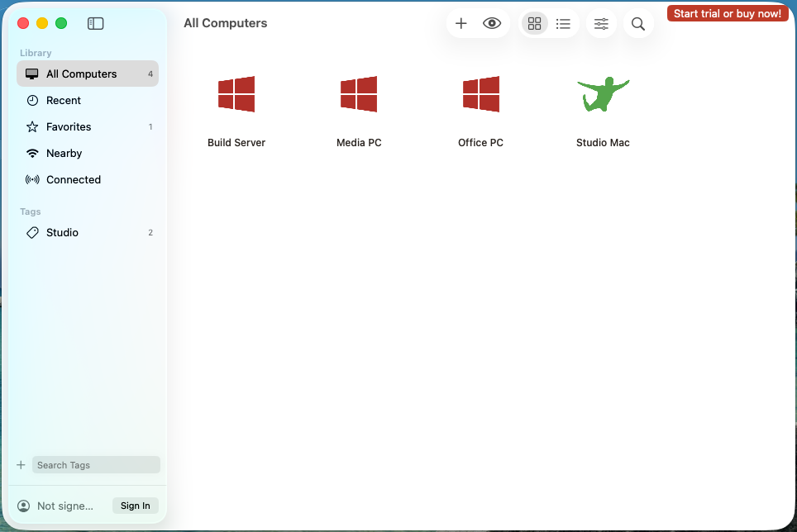This screenshot has height=532, width=797.
Task: Click the Studio tag count badge 2
Action: (x=150, y=232)
